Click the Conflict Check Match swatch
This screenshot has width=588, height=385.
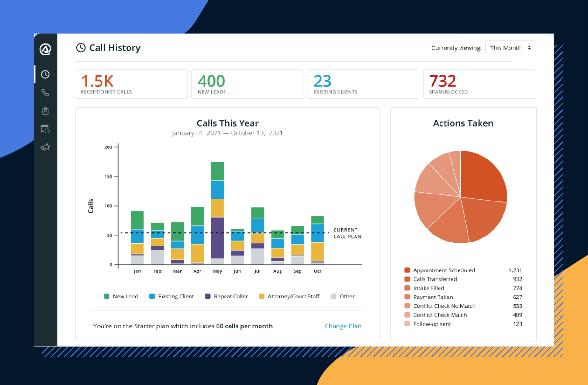click(407, 315)
